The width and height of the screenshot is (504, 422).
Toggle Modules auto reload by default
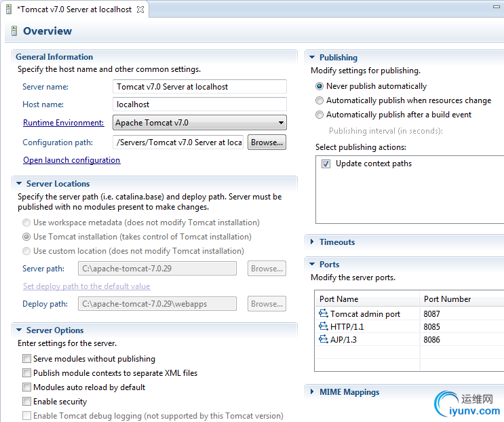26,387
